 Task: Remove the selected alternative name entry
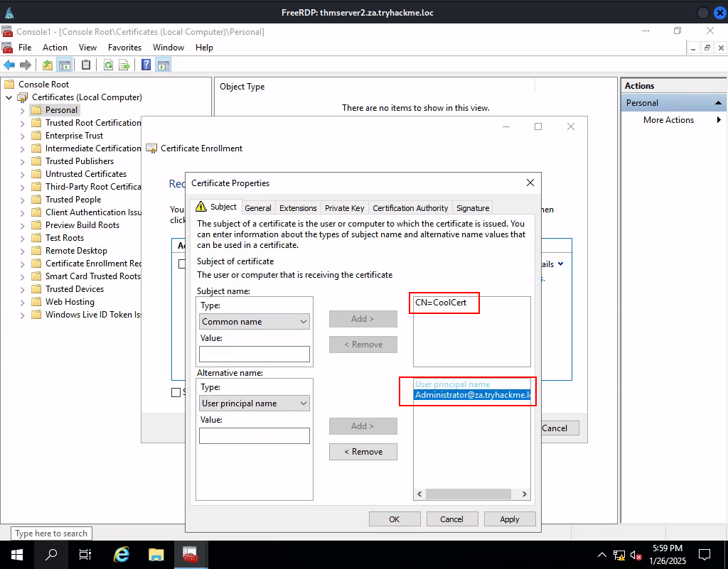tap(363, 452)
